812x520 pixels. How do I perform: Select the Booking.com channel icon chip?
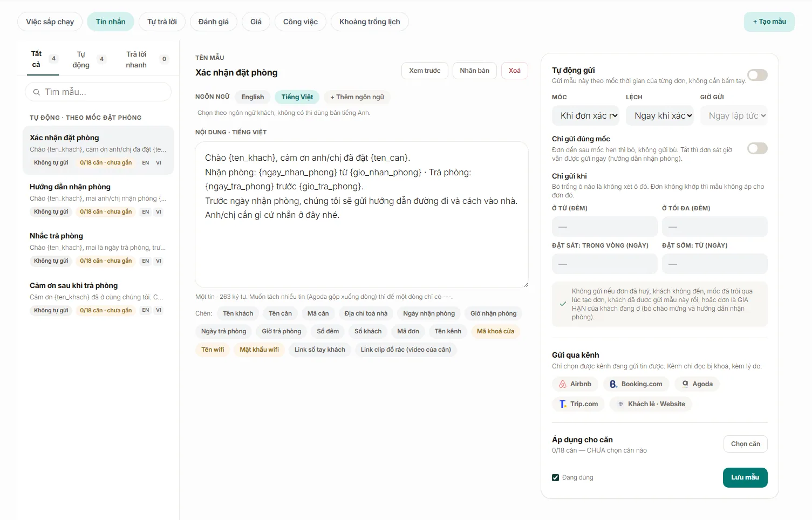(x=636, y=384)
